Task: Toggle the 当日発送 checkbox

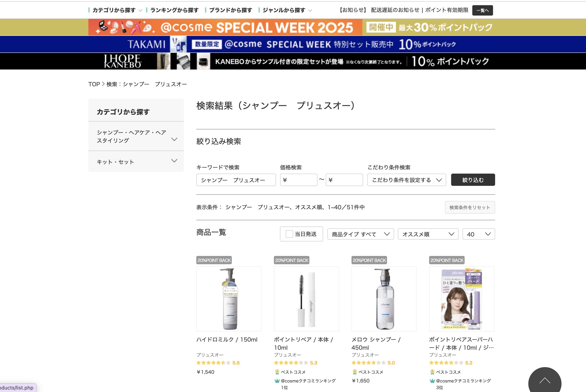Action: (289, 234)
